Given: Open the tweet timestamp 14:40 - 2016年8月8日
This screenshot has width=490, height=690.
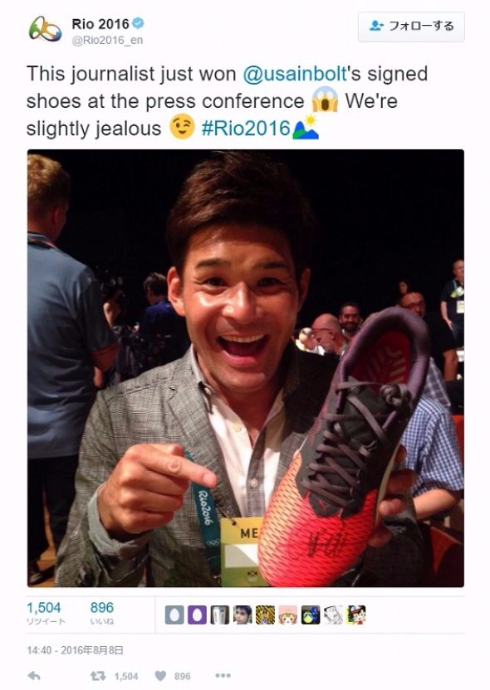Looking at the screenshot, I should click(x=75, y=650).
